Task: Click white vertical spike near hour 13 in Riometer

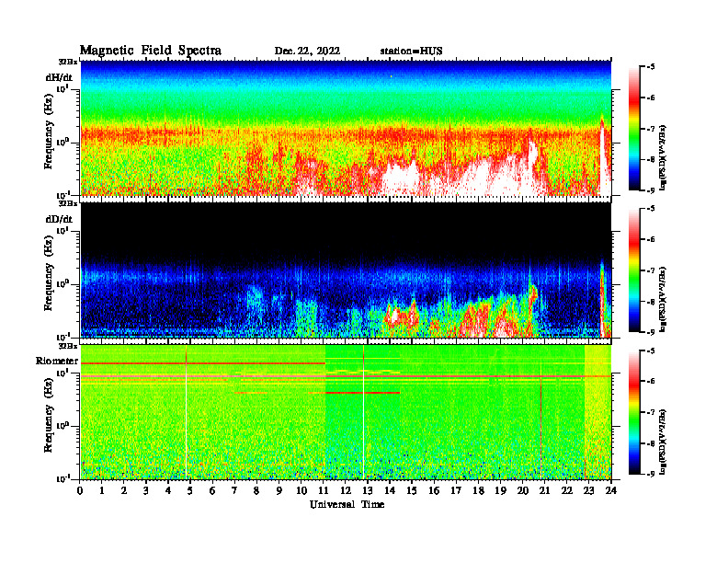Action: point(363,412)
